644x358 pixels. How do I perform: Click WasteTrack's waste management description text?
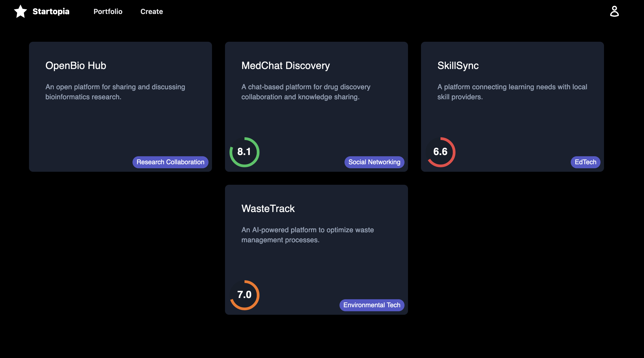pyautogui.click(x=307, y=235)
